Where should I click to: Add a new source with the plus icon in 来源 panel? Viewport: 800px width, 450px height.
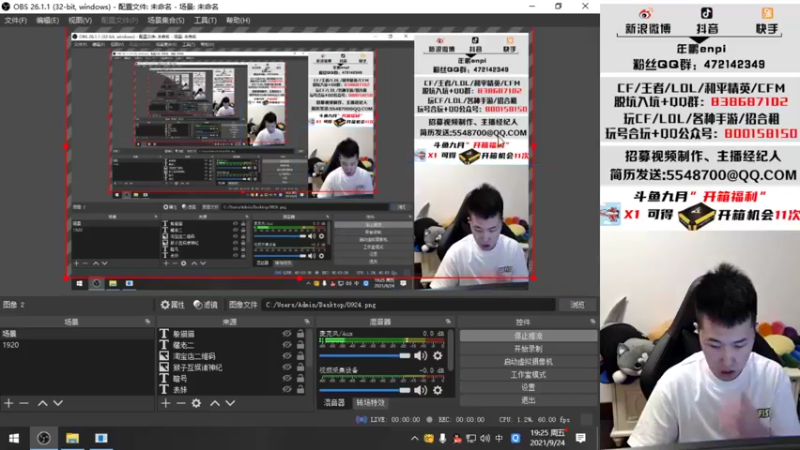pos(166,403)
